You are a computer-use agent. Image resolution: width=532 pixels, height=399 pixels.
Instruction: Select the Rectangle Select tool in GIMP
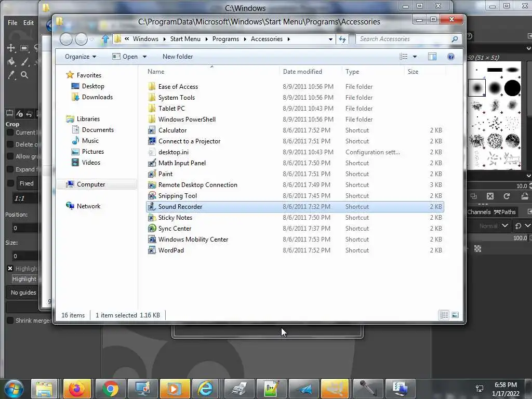coord(24,48)
